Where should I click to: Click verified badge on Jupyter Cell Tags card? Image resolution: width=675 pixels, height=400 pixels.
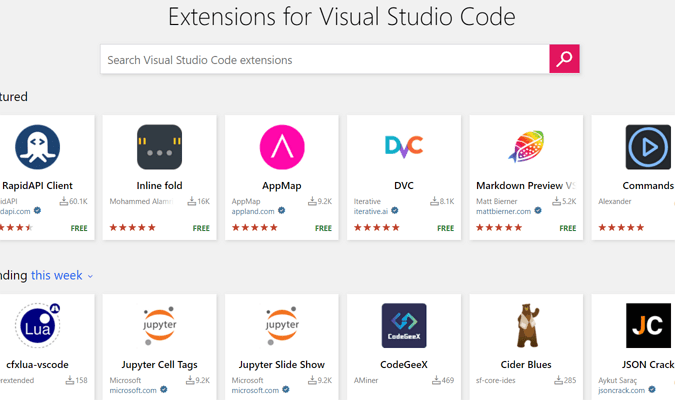[x=164, y=390]
